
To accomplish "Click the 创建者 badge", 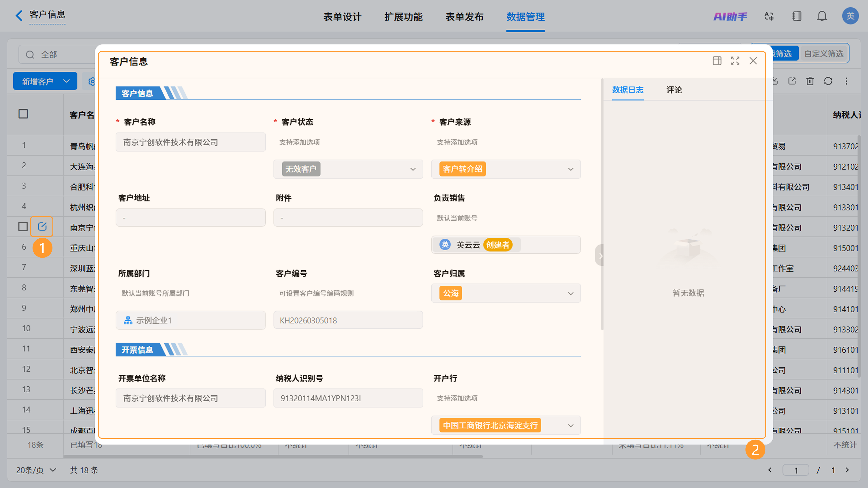I will pos(498,245).
